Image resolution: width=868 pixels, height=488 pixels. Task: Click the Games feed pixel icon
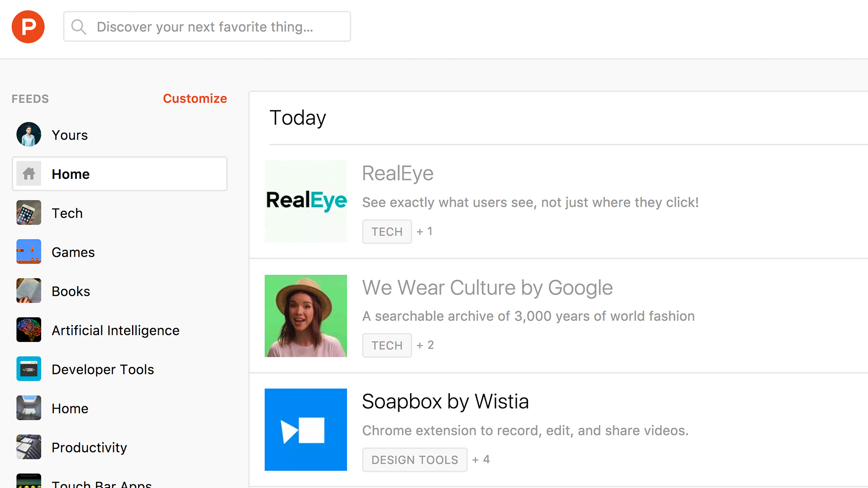pos(28,252)
